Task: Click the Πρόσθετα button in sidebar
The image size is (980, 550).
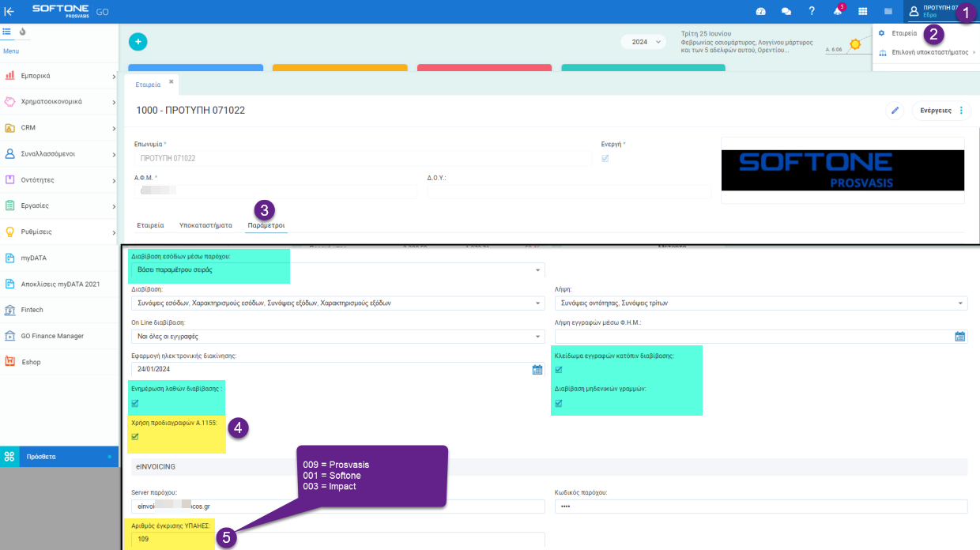Action: [x=59, y=456]
